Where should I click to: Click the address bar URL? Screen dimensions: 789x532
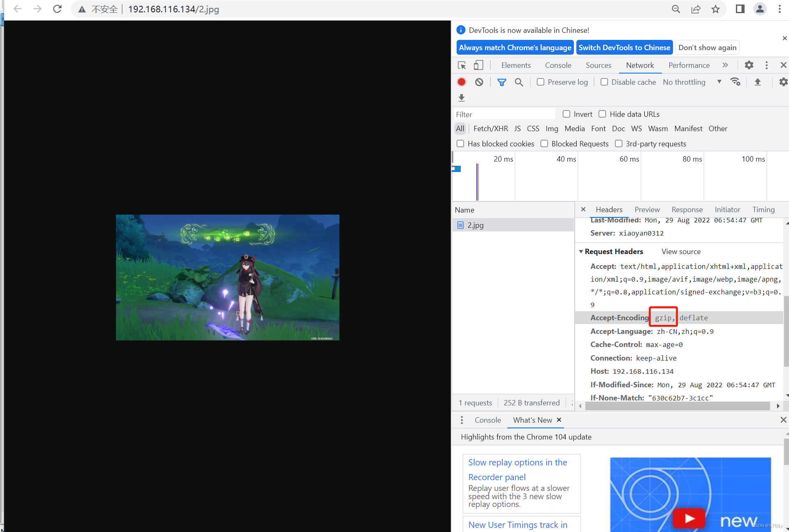click(x=173, y=9)
